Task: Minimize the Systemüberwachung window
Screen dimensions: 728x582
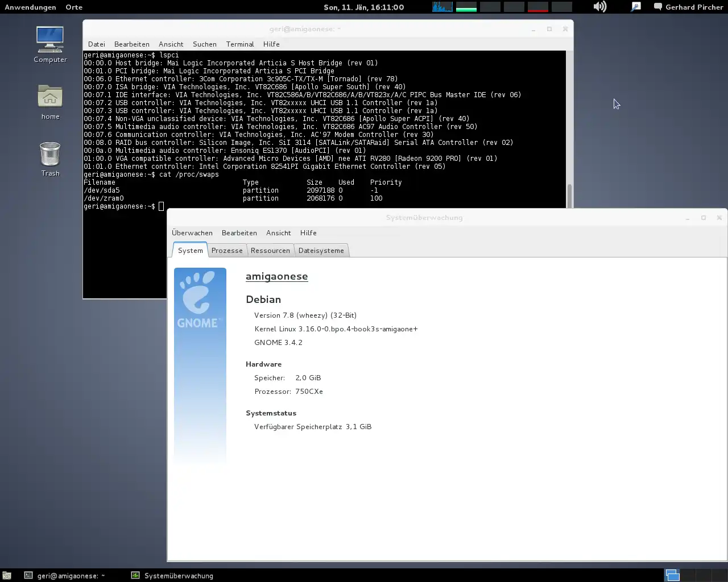Action: [x=688, y=218]
